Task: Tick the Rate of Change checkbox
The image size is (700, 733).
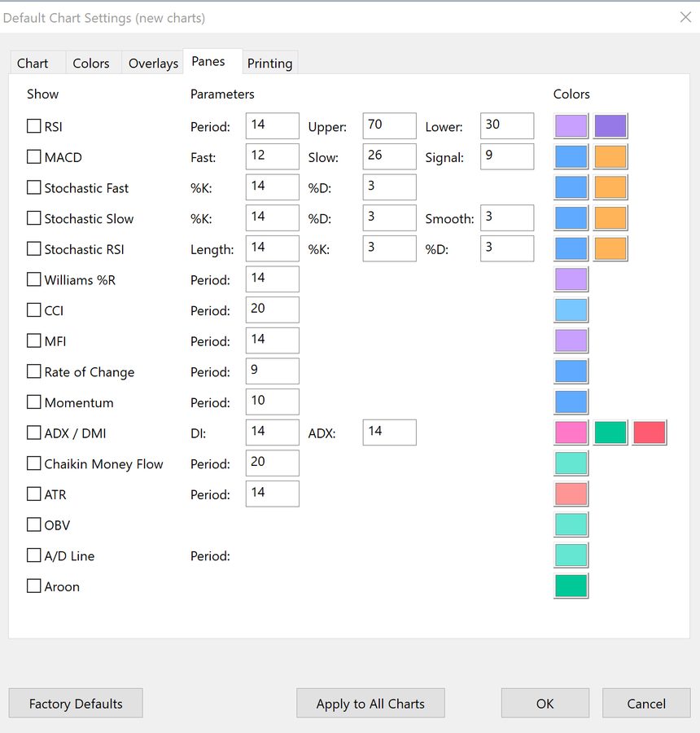Action: click(x=33, y=371)
